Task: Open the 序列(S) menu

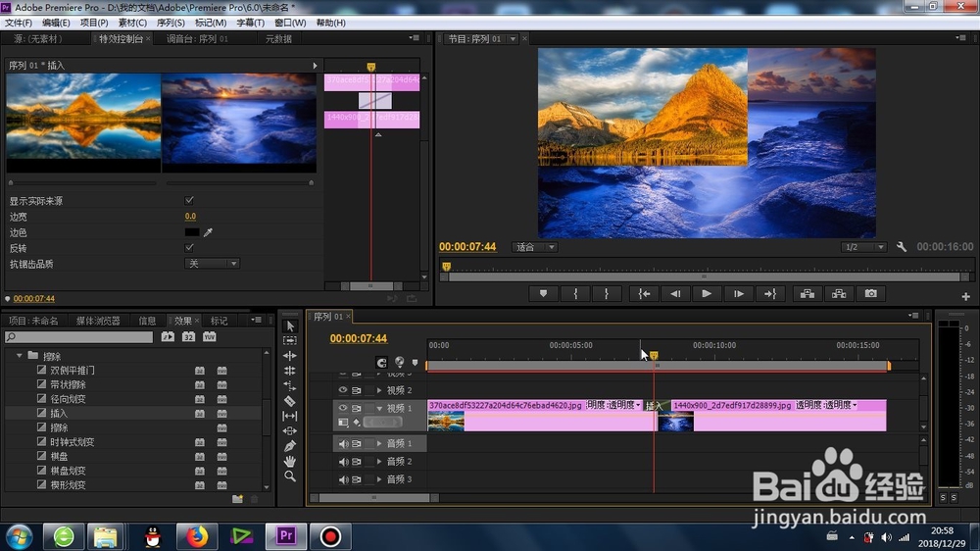Action: tap(171, 23)
